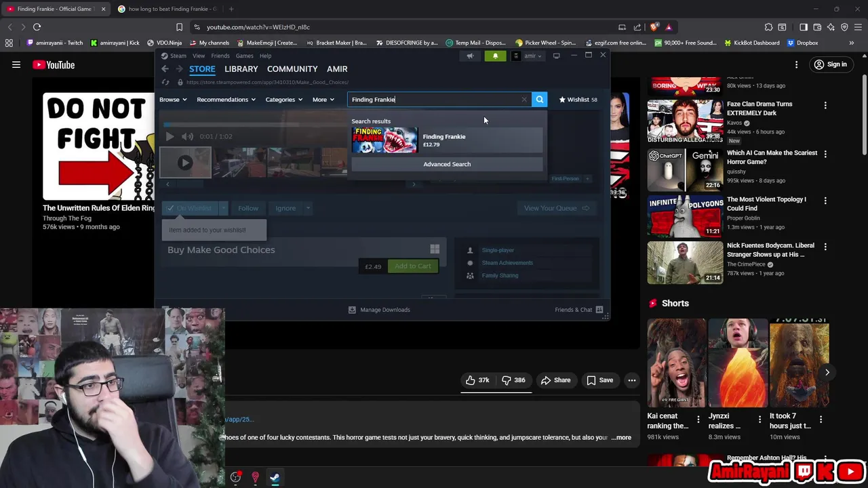Open the amir account dropdown
The image size is (868, 488).
pyautogui.click(x=528, y=56)
